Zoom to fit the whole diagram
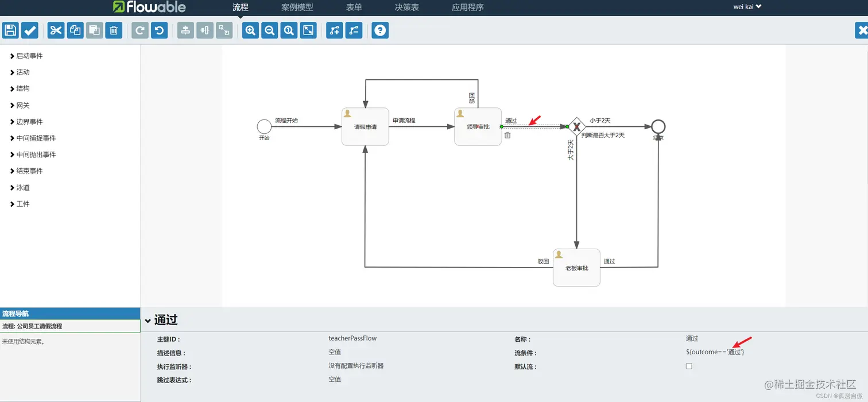868x402 pixels. pyautogui.click(x=308, y=30)
